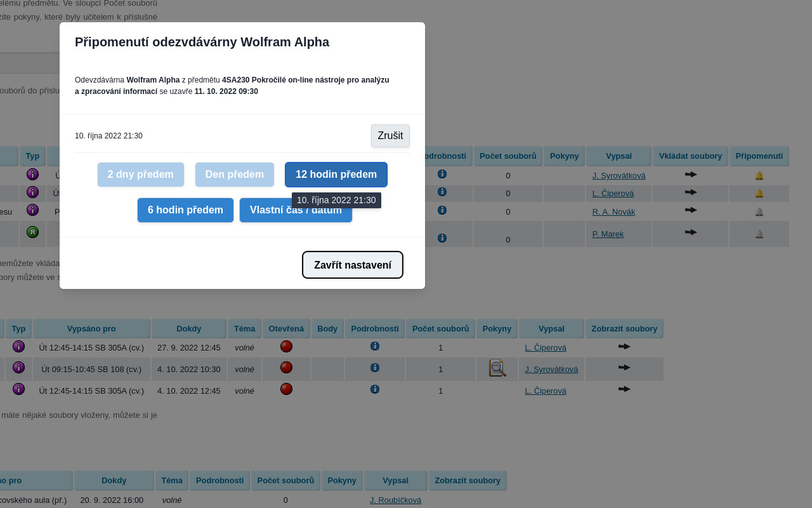812x508 pixels.
Task: Click the reminder bell in R. A. Novák's row
Action: [x=759, y=211]
